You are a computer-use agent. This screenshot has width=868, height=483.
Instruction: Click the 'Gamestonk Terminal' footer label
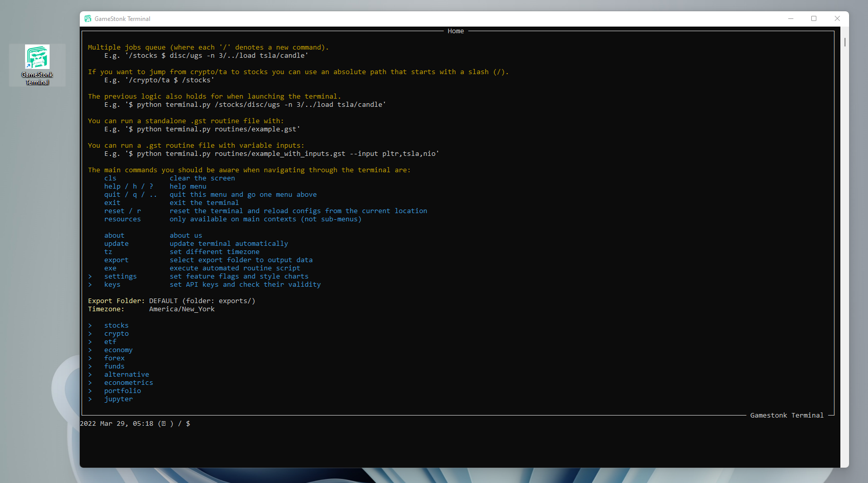pyautogui.click(x=787, y=416)
